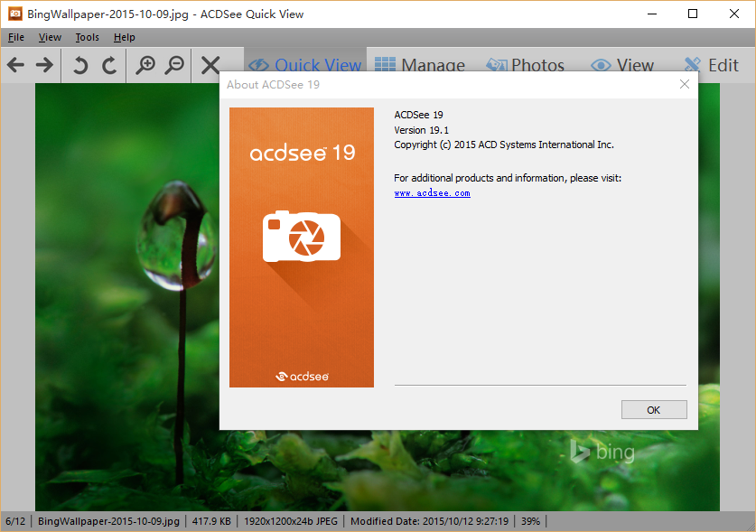Open the Help menu

click(x=125, y=37)
